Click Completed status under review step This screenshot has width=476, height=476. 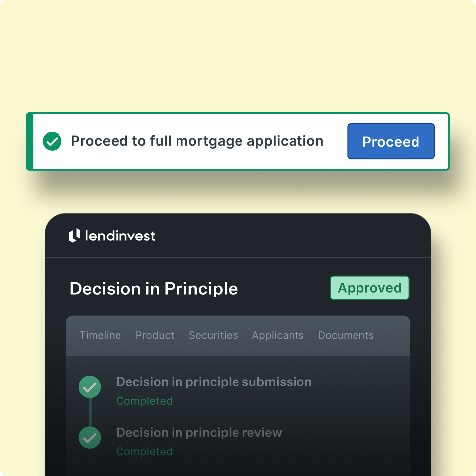coord(144,452)
